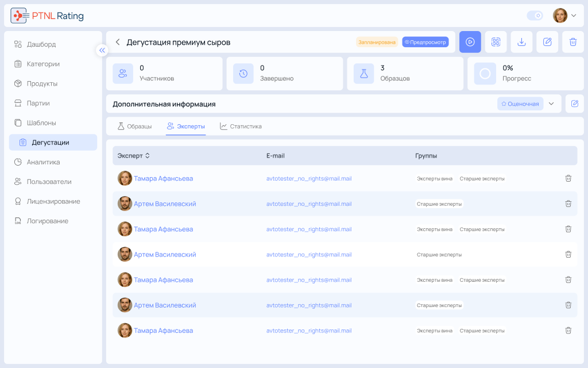Click the email in the last table row
Image resolution: width=588 pixels, height=368 pixels.
click(309, 331)
